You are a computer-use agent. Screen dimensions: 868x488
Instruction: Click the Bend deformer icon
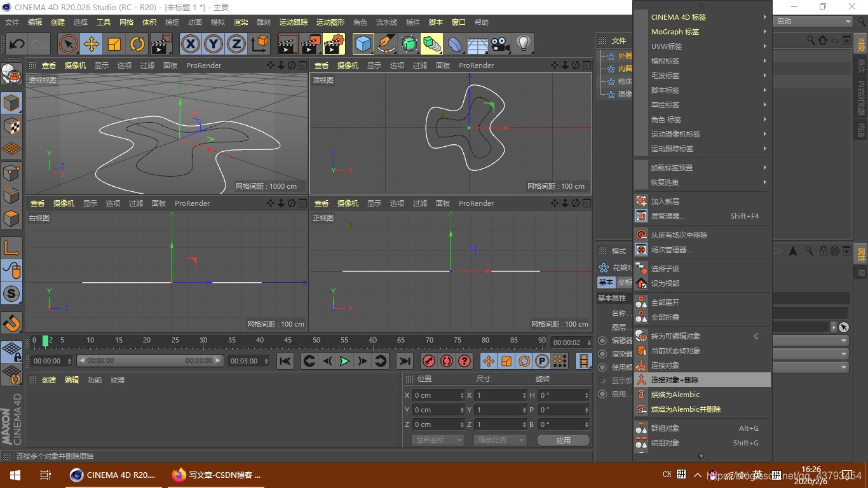click(454, 44)
